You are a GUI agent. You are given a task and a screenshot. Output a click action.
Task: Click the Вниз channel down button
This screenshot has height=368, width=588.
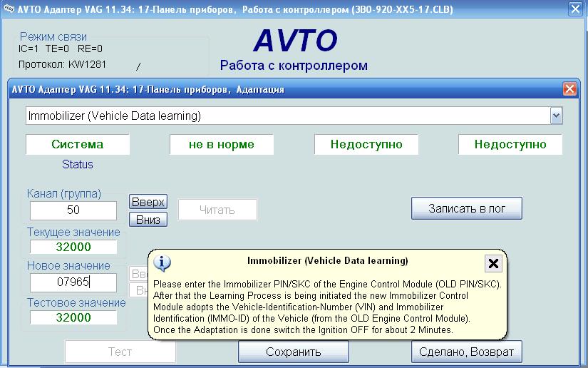(148, 220)
